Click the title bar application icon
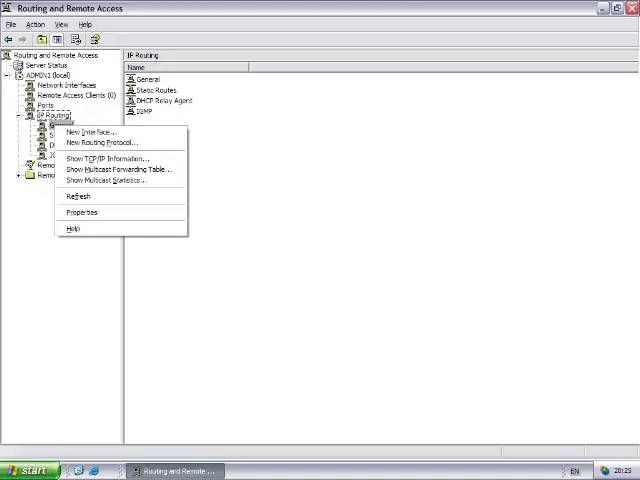The height and width of the screenshot is (480, 640). click(x=7, y=8)
